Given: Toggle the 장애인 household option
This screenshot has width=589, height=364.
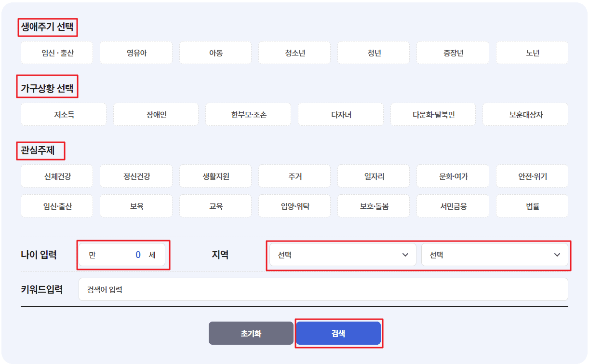Looking at the screenshot, I should 156,114.
